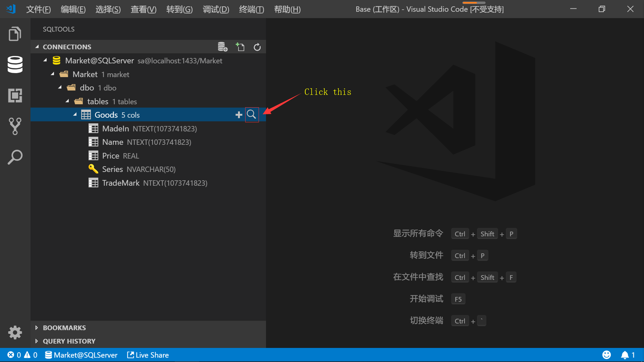The height and width of the screenshot is (362, 644).
Task: Click the dbo schema folder icon
Action: tap(71, 88)
